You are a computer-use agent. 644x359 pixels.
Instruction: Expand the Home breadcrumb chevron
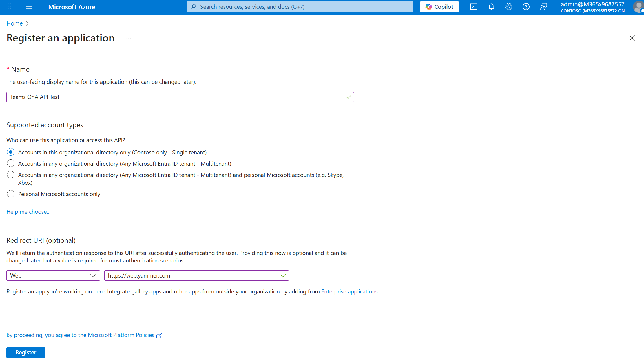click(x=28, y=23)
